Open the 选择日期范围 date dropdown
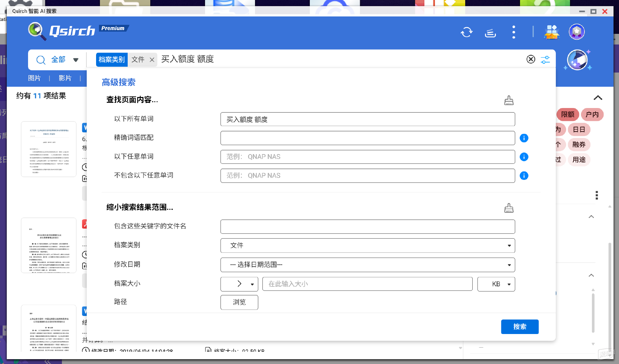Screen dimensions: 619x364 (368, 265)
